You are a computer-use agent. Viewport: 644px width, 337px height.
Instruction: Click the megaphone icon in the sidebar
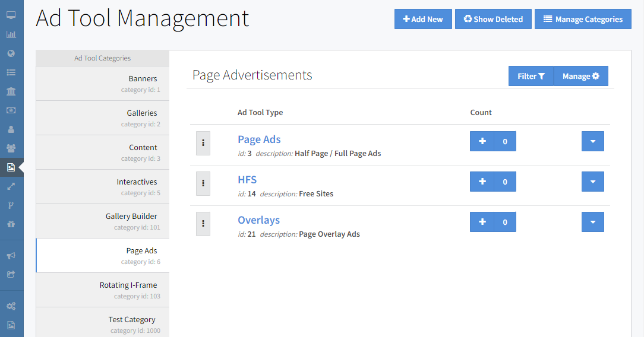pos(11,256)
